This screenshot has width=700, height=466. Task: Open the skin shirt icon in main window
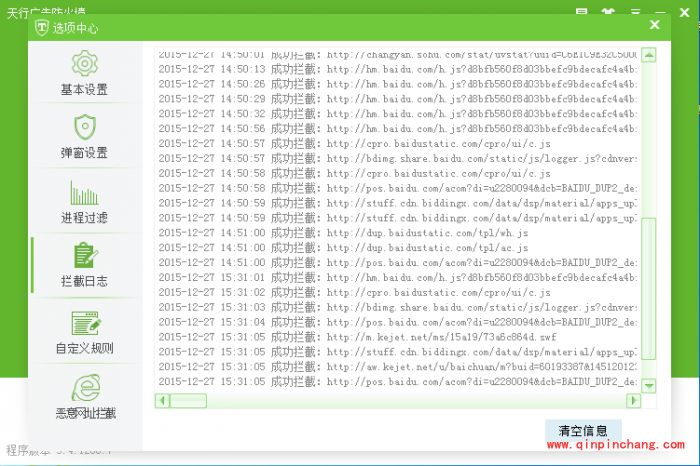(608, 9)
